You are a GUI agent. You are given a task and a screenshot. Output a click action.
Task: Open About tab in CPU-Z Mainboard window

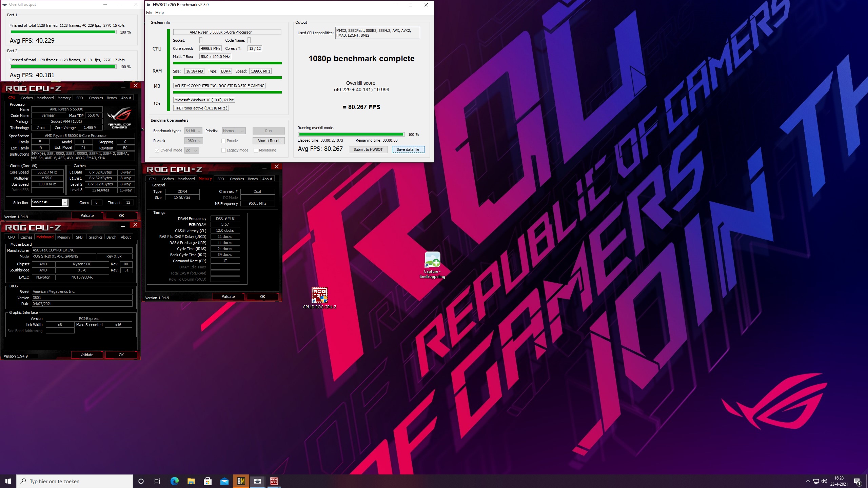tap(126, 237)
